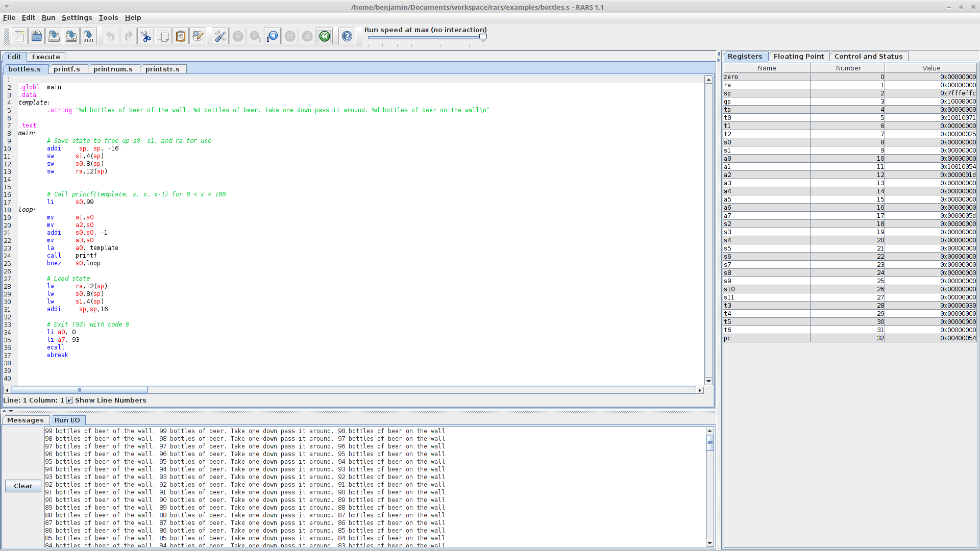This screenshot has width=980, height=551.
Task: Open the Help question mark icon
Action: (347, 36)
